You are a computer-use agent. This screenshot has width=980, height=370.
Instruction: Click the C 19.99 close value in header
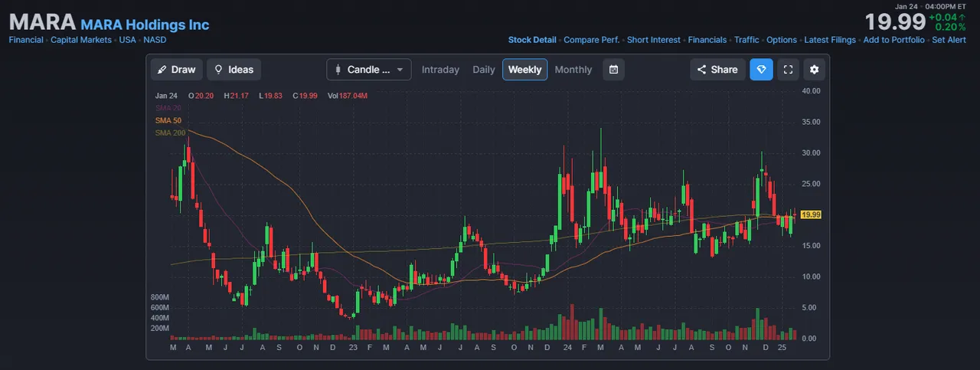[305, 96]
